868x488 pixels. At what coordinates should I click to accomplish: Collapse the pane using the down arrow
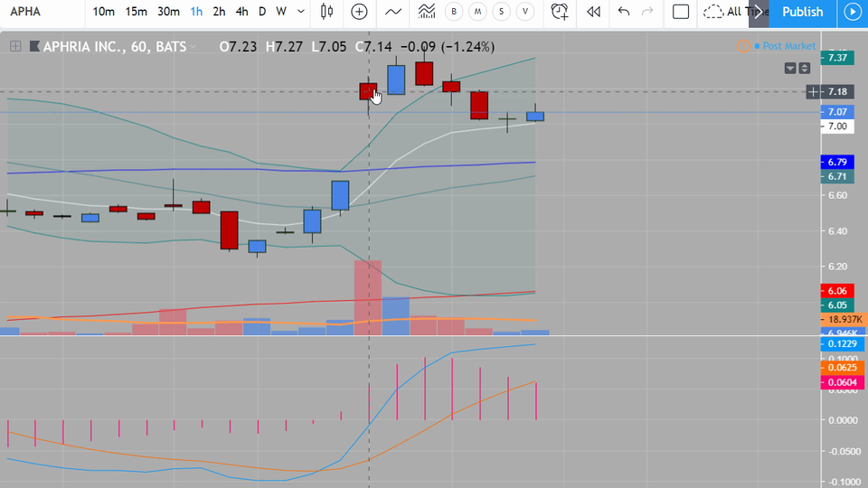[x=790, y=68]
